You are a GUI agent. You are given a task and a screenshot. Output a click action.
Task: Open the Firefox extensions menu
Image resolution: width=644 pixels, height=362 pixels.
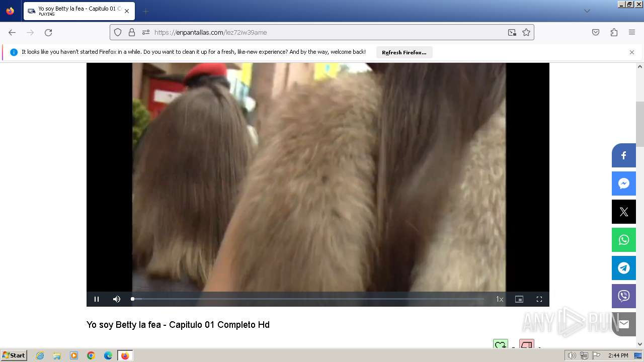click(x=614, y=32)
